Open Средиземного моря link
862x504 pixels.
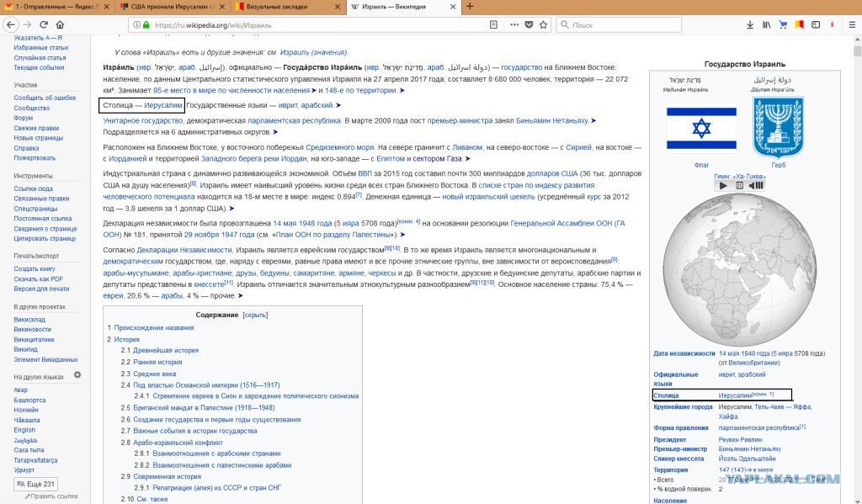tap(340, 147)
